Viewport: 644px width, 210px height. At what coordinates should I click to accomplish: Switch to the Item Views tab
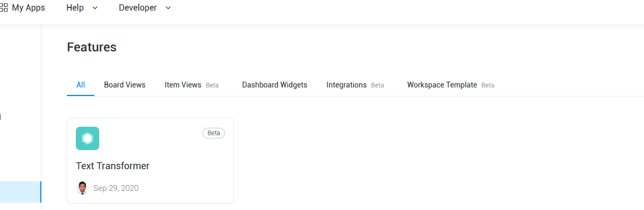click(x=183, y=85)
